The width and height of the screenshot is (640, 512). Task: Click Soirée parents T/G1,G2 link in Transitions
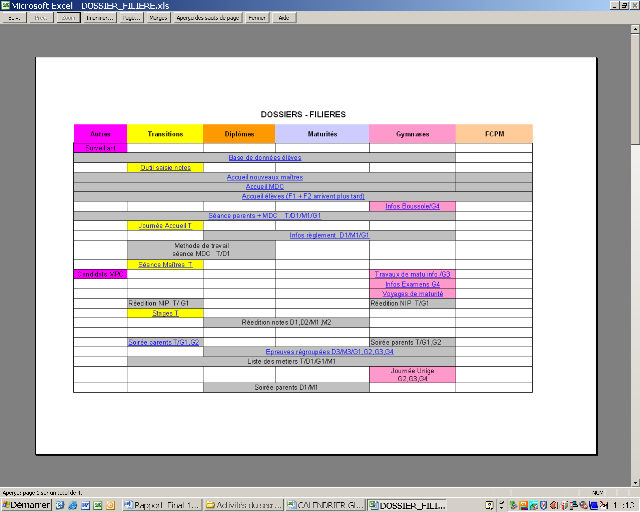coord(164,342)
